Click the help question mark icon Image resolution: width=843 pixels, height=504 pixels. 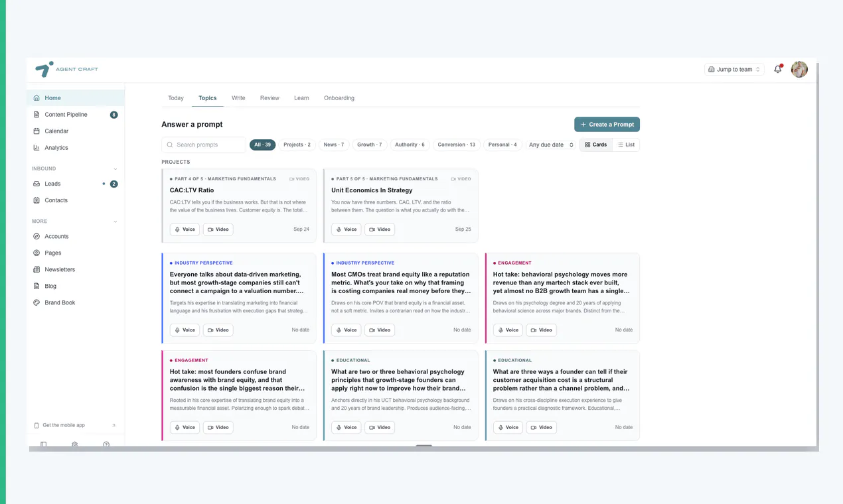(x=106, y=444)
